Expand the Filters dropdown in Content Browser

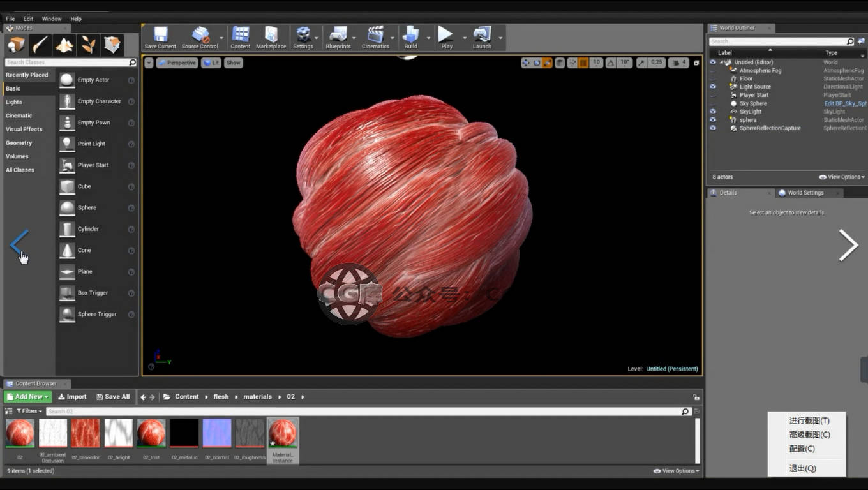point(29,412)
